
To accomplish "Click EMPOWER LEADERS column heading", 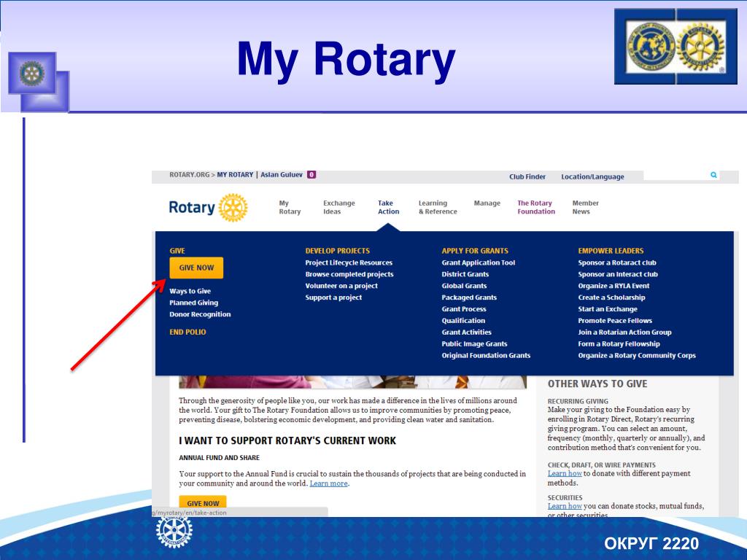I will (611, 251).
